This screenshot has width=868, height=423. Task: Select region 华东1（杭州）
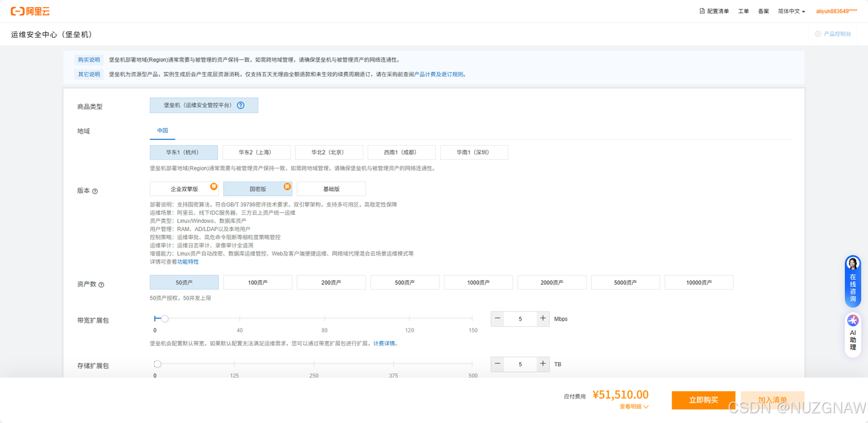click(184, 152)
